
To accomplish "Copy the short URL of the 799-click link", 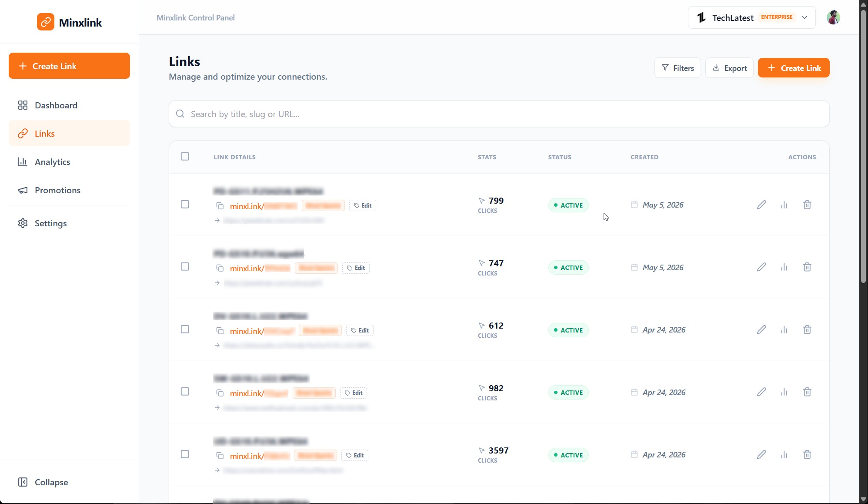I will [x=220, y=206].
